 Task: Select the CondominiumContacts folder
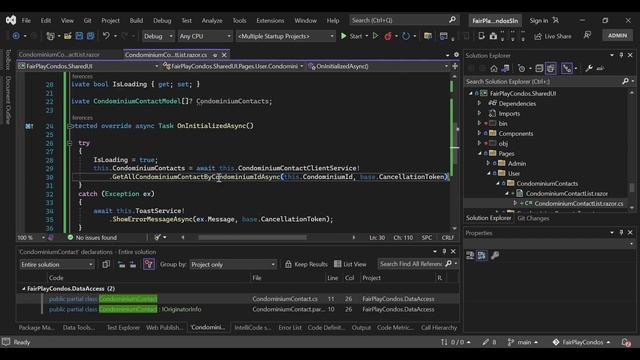(x=547, y=183)
